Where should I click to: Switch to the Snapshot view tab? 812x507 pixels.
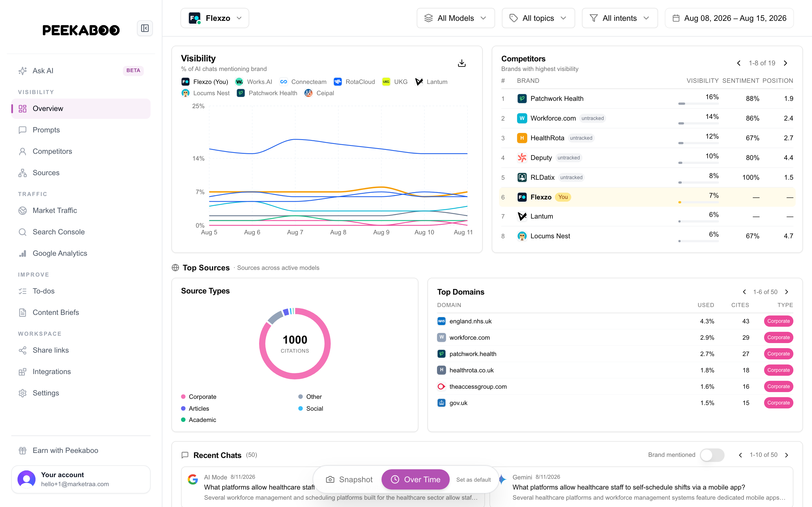point(349,479)
